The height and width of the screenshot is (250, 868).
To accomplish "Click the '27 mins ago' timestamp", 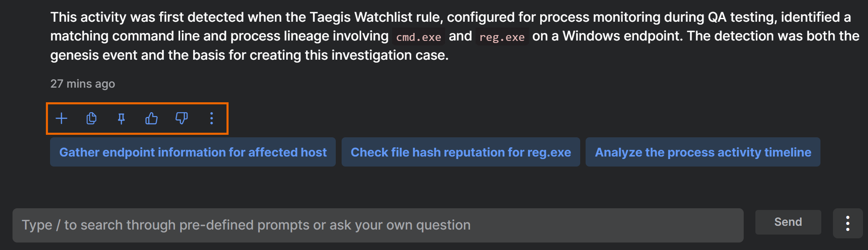I will [83, 84].
